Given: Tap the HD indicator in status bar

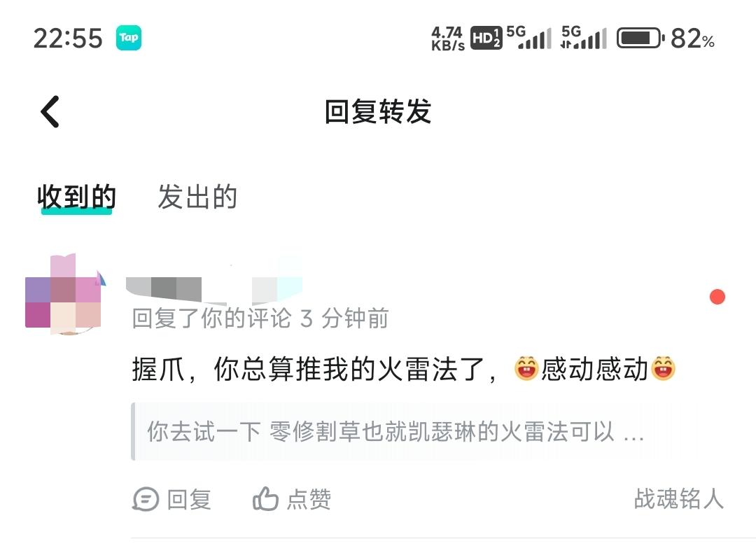Looking at the screenshot, I should pos(486,38).
